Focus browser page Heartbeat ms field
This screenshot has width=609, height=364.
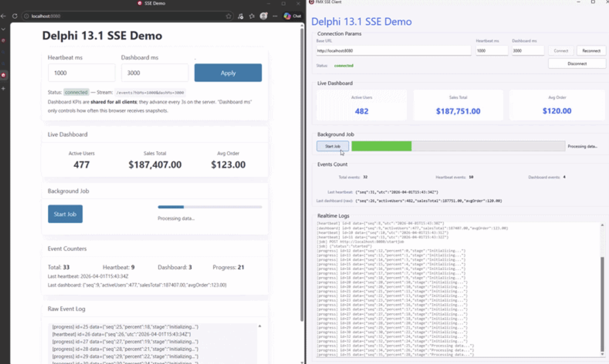(81, 73)
